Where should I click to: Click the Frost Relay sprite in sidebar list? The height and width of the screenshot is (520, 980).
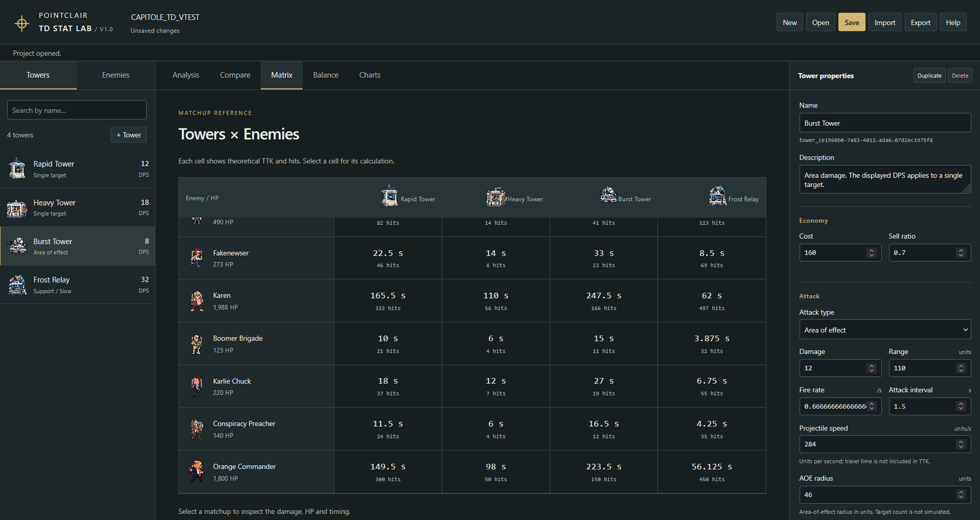coord(17,285)
